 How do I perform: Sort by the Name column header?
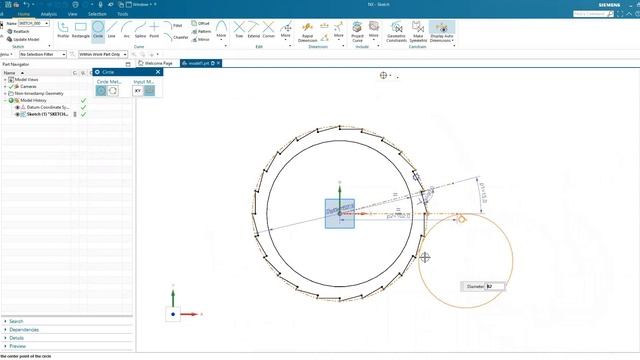(x=10, y=73)
